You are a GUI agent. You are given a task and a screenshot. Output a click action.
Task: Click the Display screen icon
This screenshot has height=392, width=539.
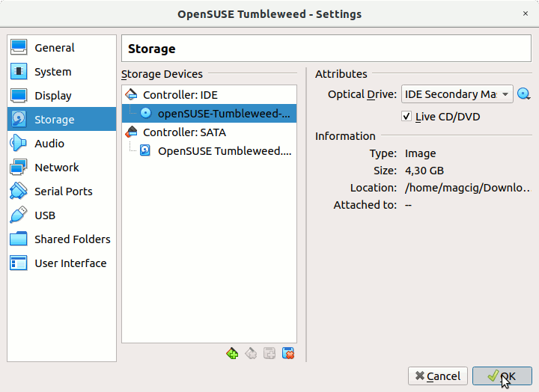[18, 95]
